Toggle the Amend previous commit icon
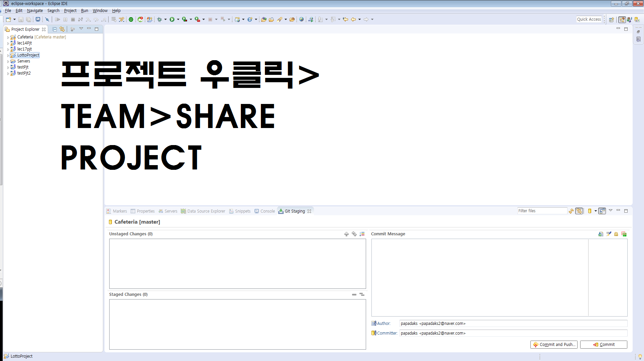The height and width of the screenshot is (361, 644). click(601, 234)
